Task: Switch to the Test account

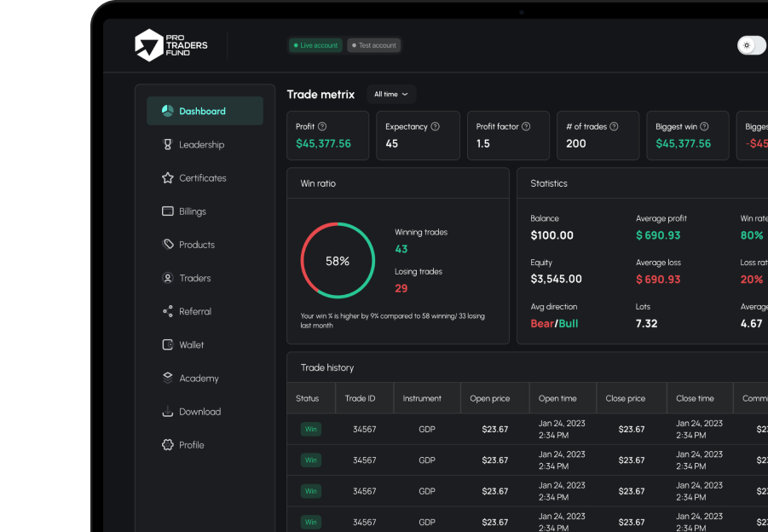Action: (373, 44)
